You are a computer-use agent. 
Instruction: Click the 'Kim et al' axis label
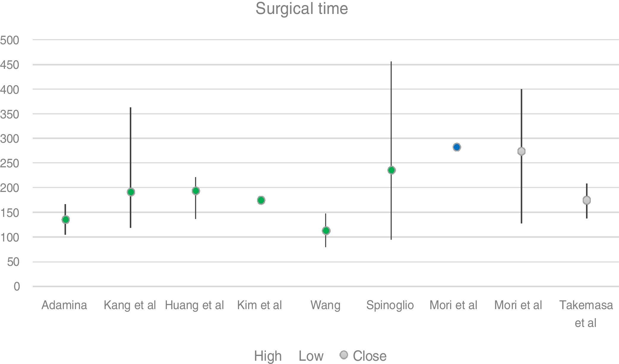click(259, 305)
